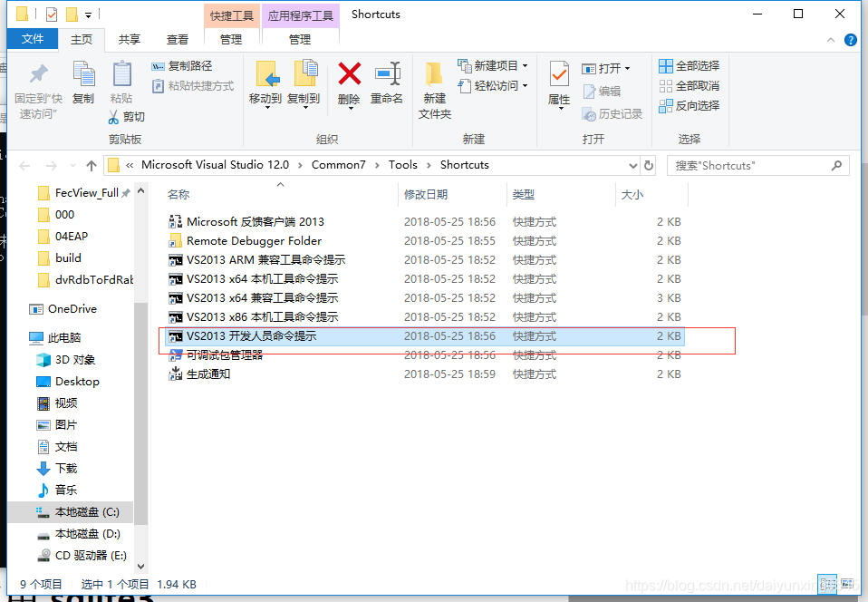
Task: Click 全部取消 to clear selection
Action: pyautogui.click(x=693, y=86)
